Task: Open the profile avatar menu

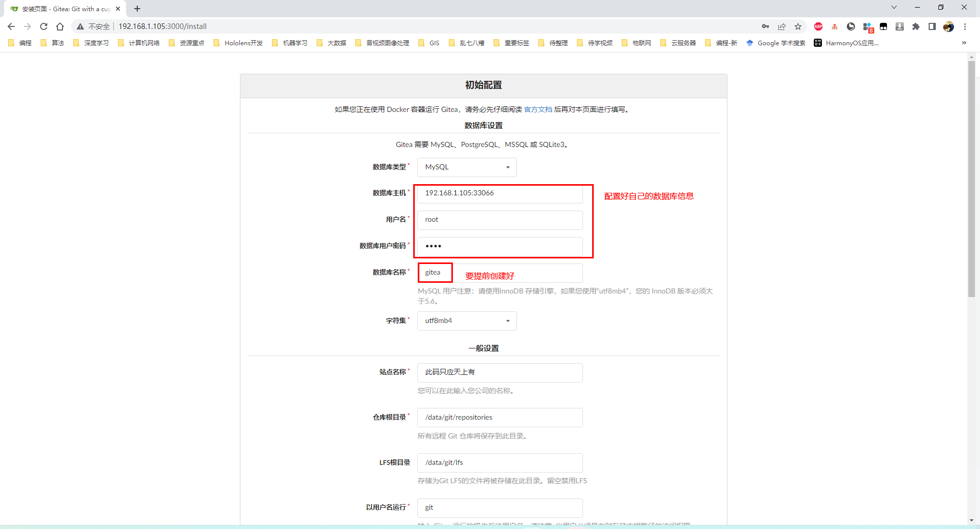Action: (948, 26)
